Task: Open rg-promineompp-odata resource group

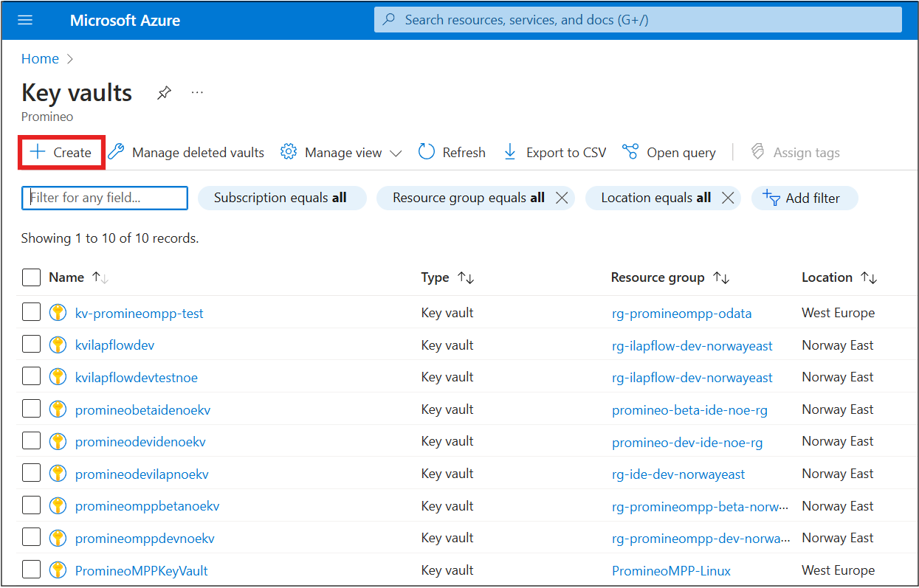Action: (681, 313)
